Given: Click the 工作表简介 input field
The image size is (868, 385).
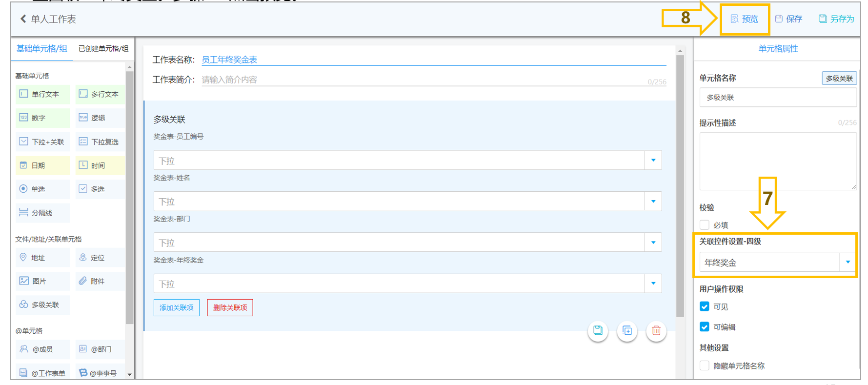Looking at the screenshot, I should 434,80.
